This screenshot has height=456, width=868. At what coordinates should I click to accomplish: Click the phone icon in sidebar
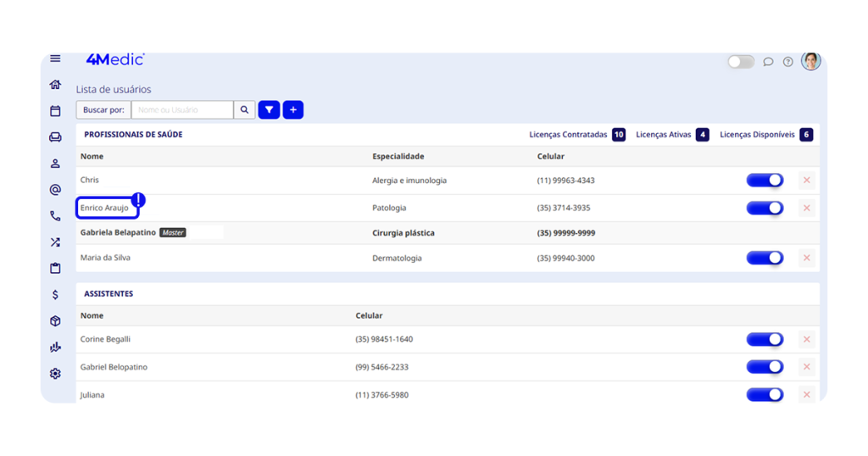(x=55, y=216)
